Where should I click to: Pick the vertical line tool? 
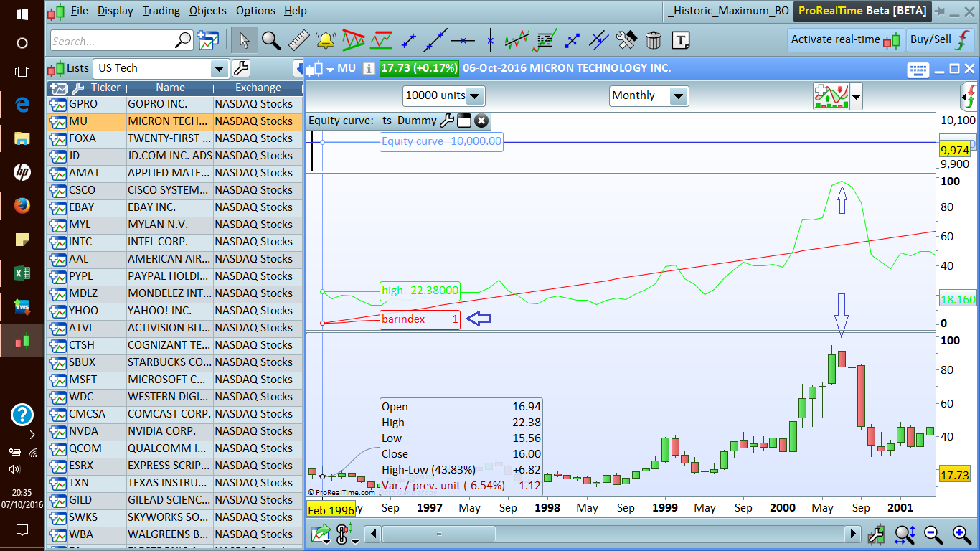[491, 40]
